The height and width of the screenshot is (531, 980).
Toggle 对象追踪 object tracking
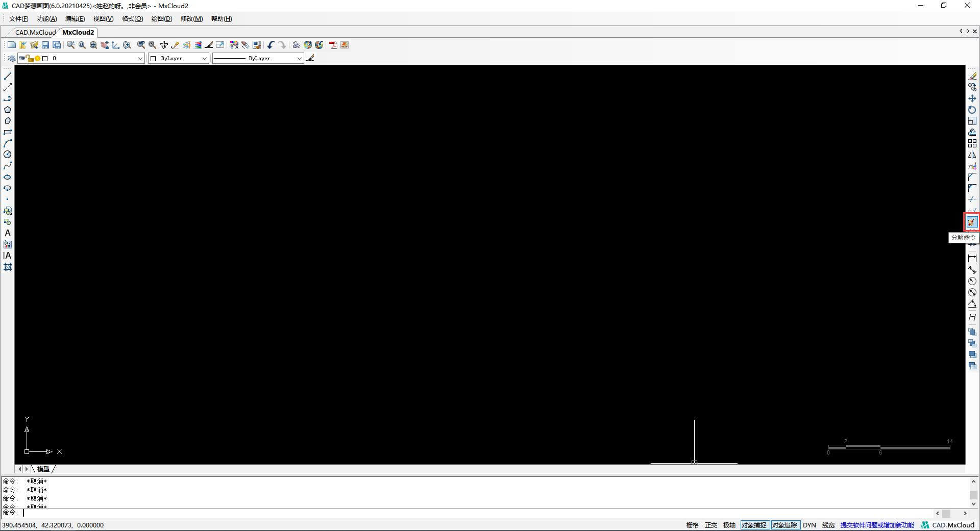785,525
